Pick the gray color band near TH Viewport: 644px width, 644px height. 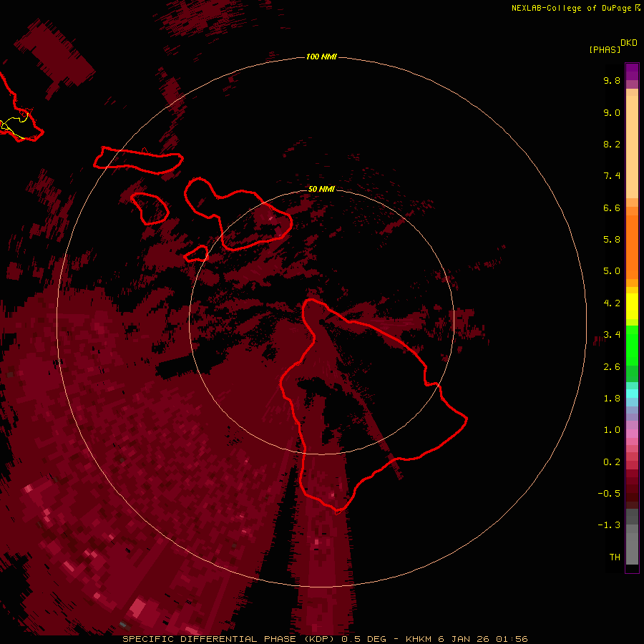coord(632,548)
